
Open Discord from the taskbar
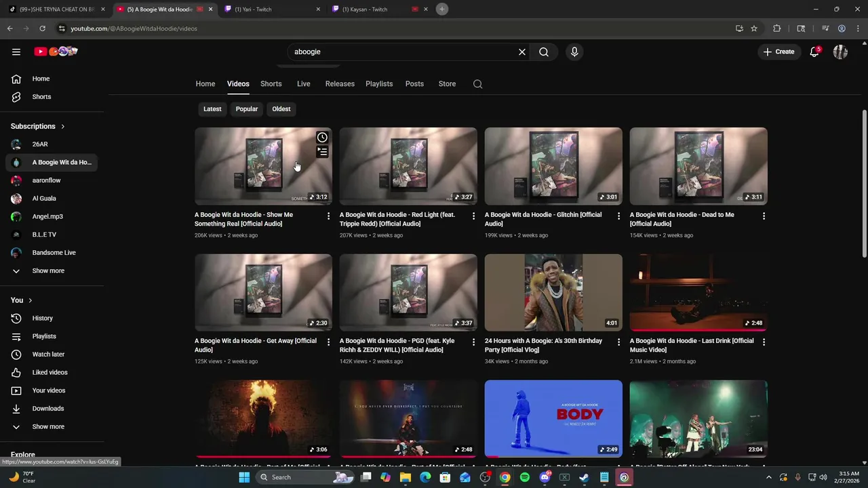[x=545, y=477]
